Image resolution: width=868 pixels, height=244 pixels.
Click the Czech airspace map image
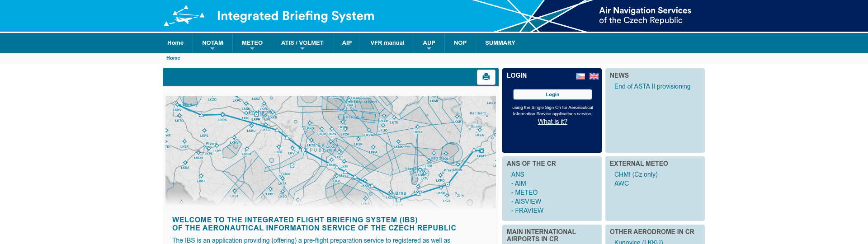(x=330, y=151)
